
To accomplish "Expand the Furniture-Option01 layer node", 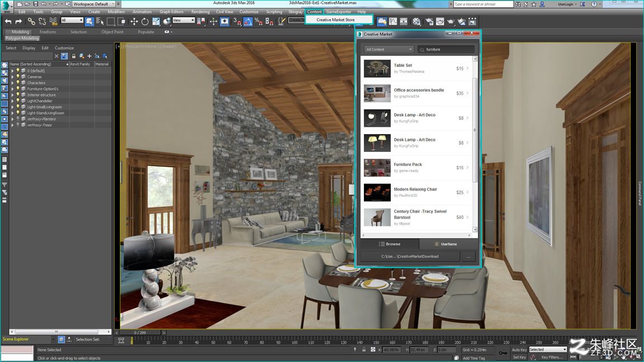I will 12,89.
